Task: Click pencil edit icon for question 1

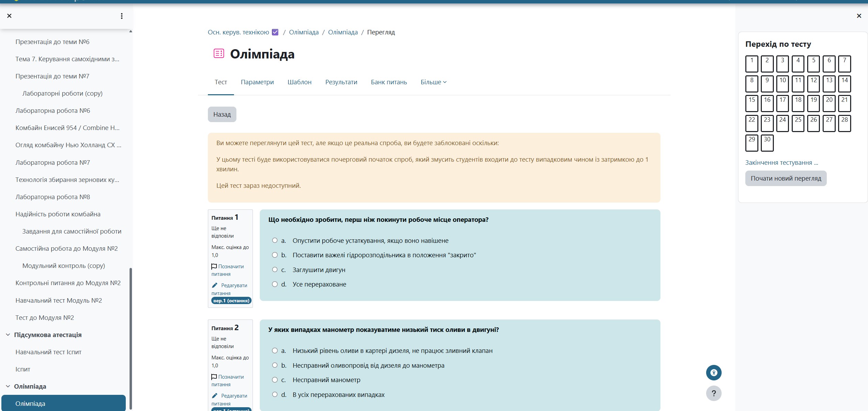Action: coord(215,285)
